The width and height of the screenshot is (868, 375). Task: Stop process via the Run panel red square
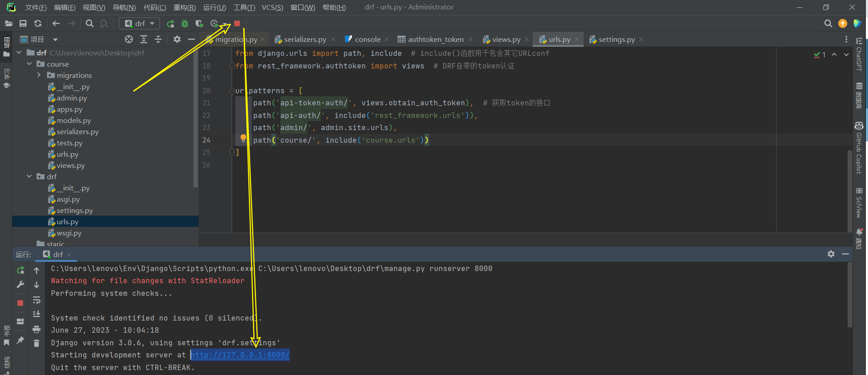pyautogui.click(x=20, y=303)
